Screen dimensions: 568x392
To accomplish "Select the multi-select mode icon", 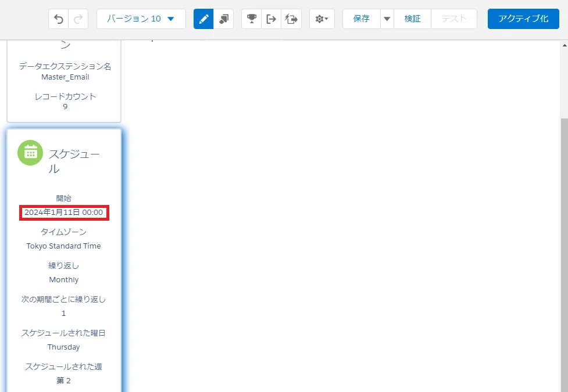I will [x=223, y=19].
